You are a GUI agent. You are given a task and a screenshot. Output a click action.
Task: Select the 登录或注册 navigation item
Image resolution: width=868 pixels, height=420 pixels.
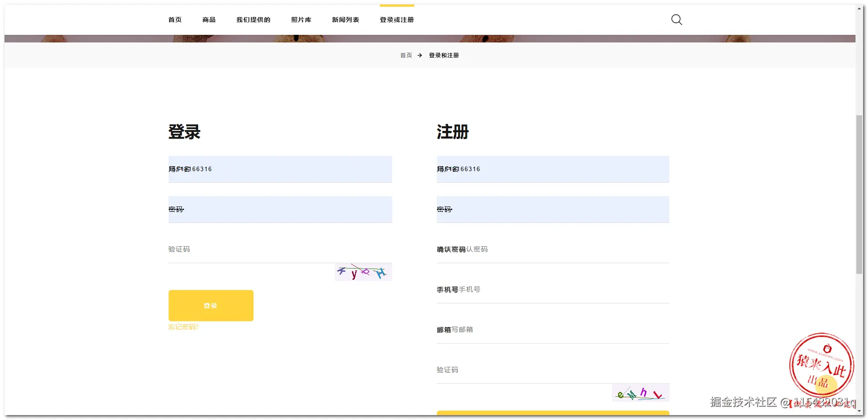[397, 20]
